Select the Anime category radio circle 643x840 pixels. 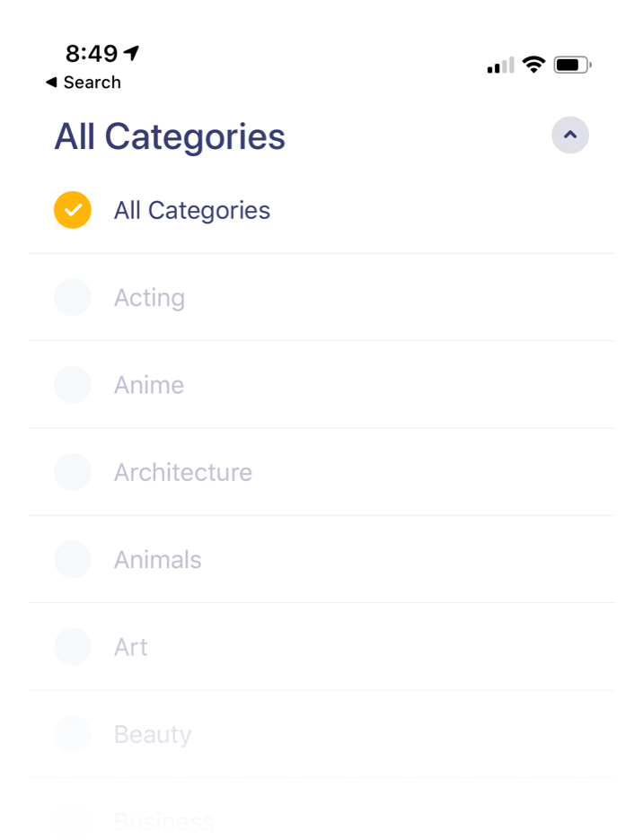click(x=72, y=384)
